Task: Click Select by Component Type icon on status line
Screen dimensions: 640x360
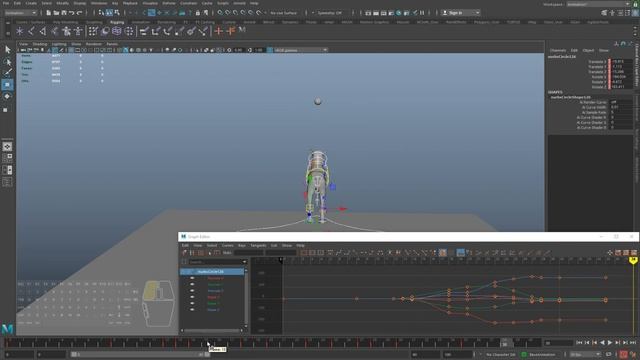Action: 117,13
